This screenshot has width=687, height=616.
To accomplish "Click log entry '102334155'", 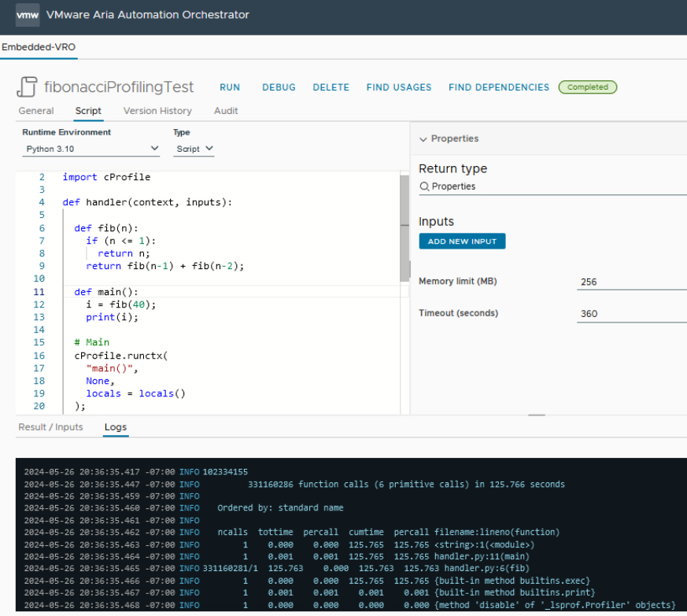I will coord(225,472).
